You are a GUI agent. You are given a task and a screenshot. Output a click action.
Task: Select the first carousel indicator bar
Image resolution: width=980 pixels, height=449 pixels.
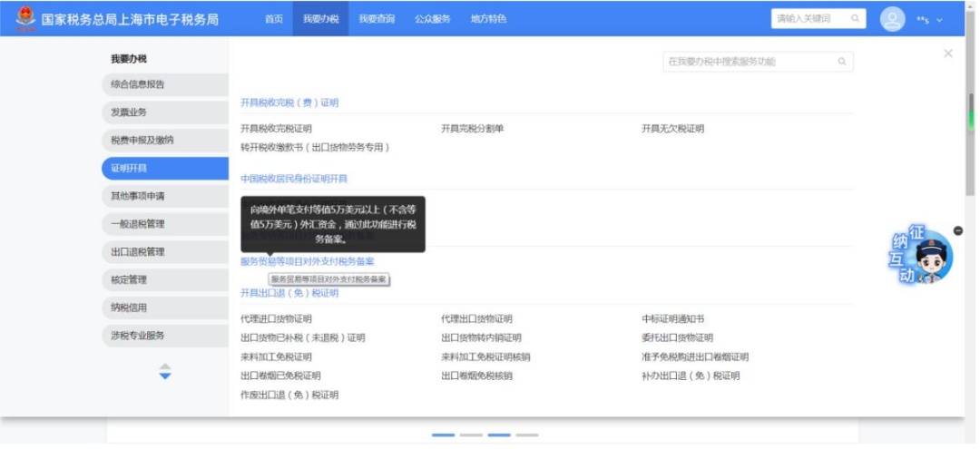443,435
